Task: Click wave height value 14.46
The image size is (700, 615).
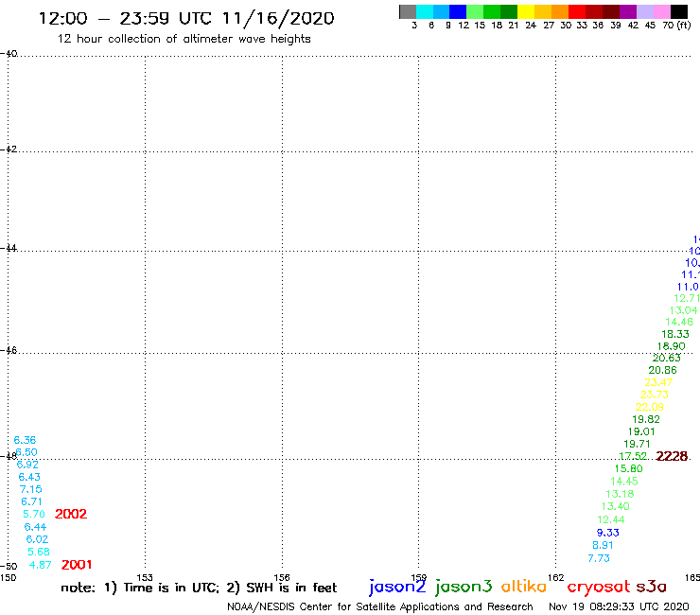Action: [679, 322]
